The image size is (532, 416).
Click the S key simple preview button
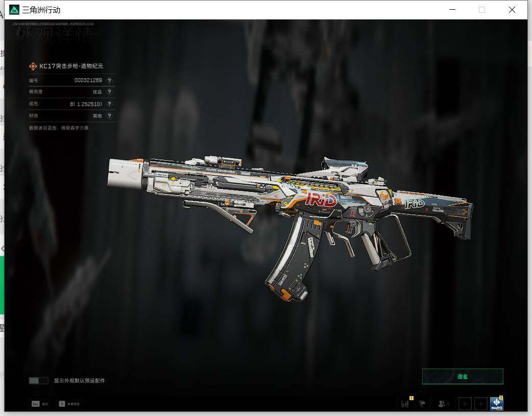[x=69, y=404]
